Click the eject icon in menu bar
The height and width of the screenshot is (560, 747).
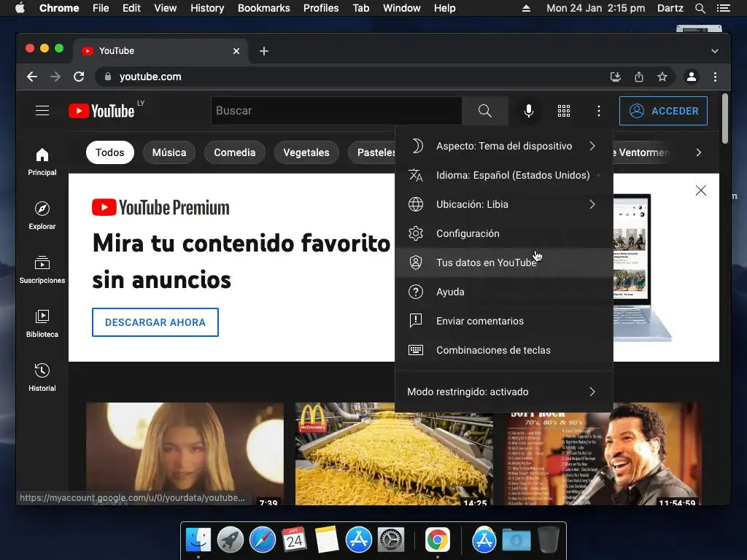pos(526,8)
